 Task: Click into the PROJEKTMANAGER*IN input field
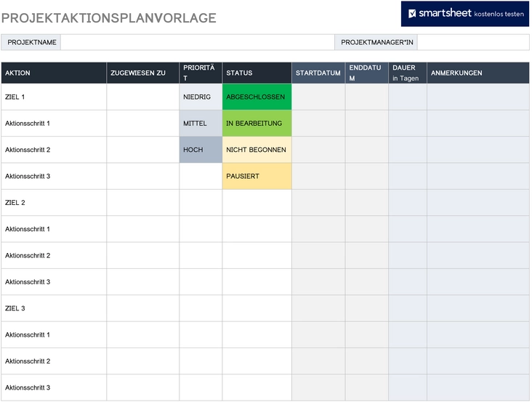pos(472,42)
